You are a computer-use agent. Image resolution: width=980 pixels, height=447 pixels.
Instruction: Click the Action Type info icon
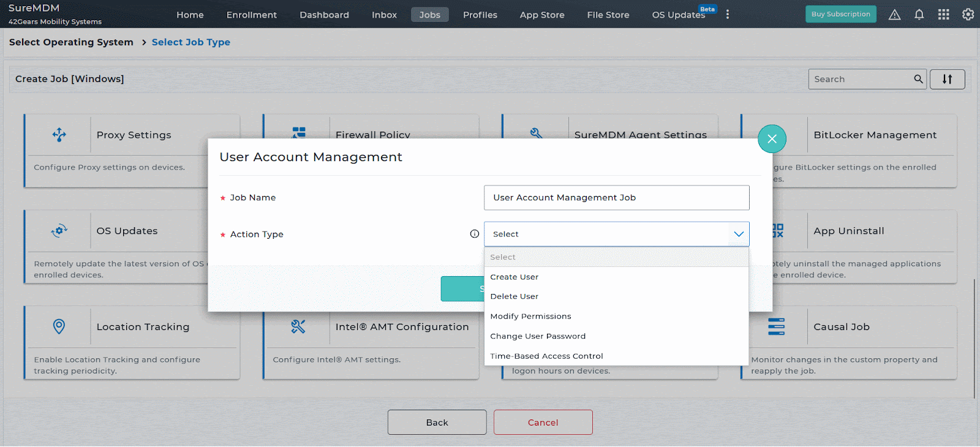click(474, 234)
